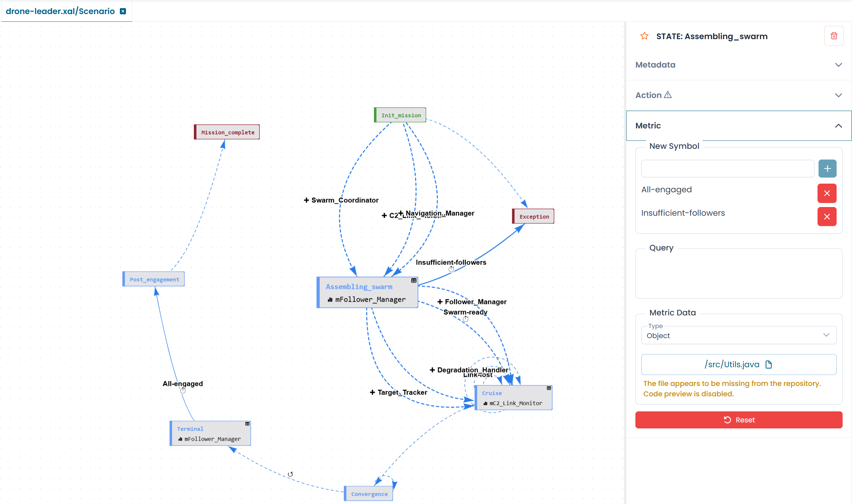The width and height of the screenshot is (852, 504).
Task: Click the table icon on Terminal node
Action: tap(247, 424)
